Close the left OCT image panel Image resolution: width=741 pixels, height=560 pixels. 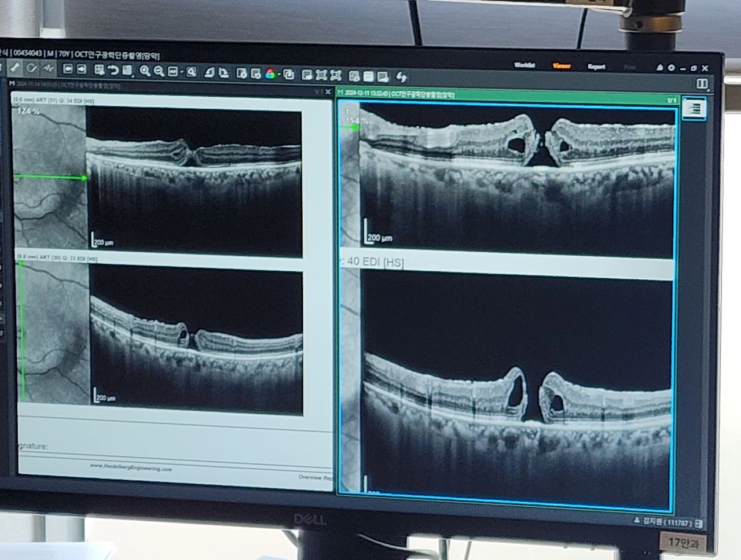tap(328, 92)
